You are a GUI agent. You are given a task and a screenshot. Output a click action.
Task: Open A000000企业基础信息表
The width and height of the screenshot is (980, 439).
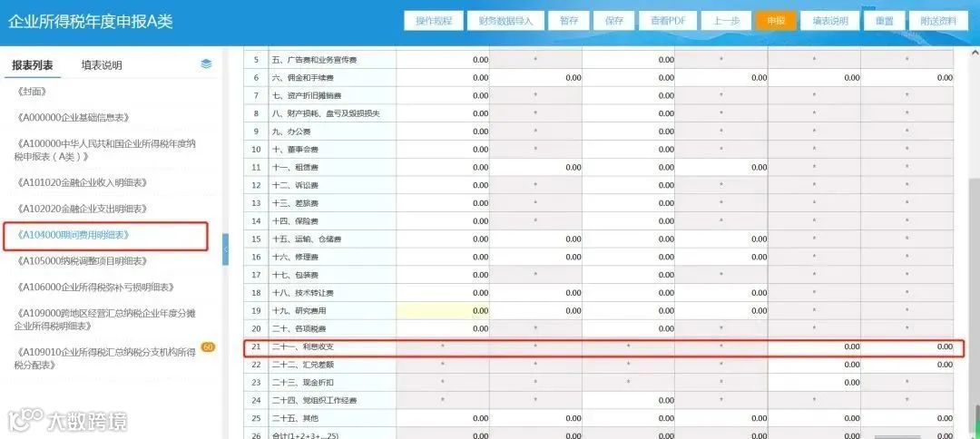tap(73, 118)
